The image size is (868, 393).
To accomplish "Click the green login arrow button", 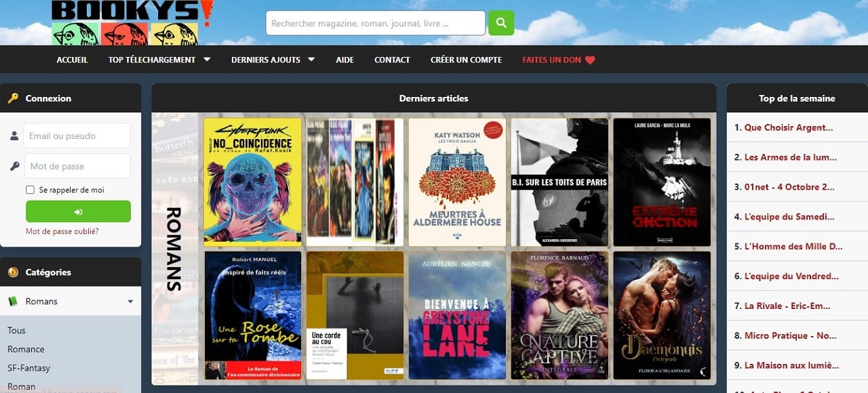I will click(78, 211).
